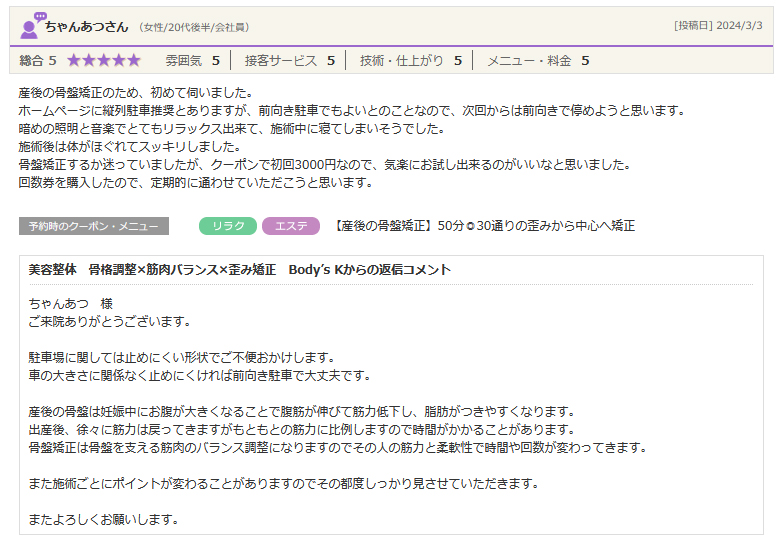
Task: Click the reviewer attributes 女性/20代後半/会社員
Action: [x=195, y=27]
